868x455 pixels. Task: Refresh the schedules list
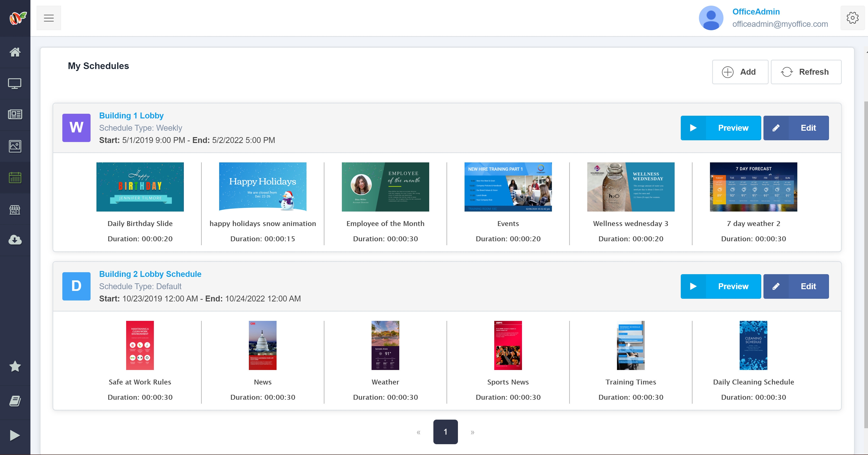(806, 72)
